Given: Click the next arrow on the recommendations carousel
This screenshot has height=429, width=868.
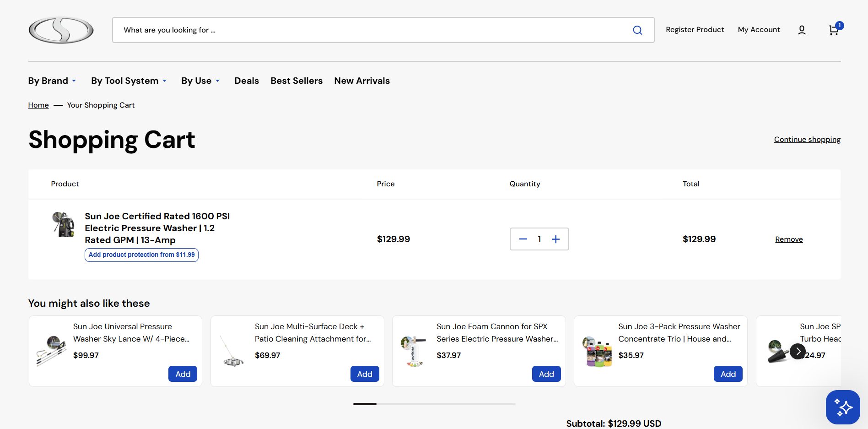Looking at the screenshot, I should (798, 352).
